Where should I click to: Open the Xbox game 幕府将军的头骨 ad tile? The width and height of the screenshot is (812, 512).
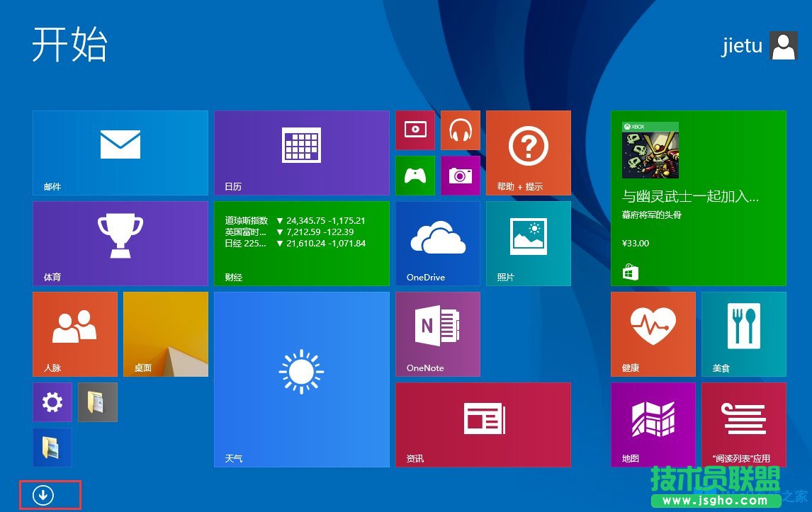click(x=698, y=198)
